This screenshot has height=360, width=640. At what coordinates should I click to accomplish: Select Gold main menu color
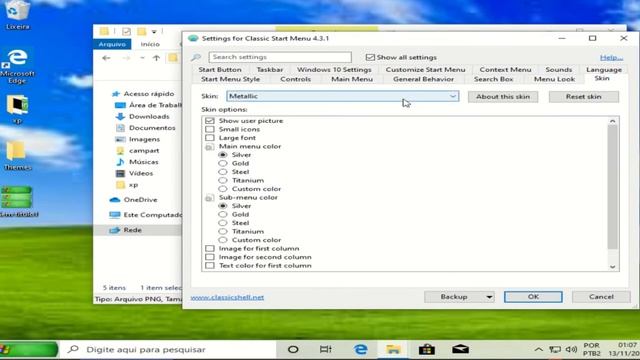click(222, 163)
